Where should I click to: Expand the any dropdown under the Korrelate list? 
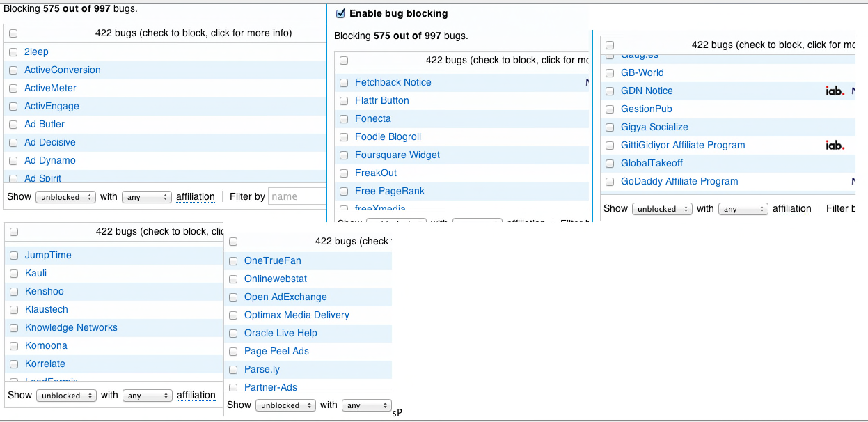point(147,396)
